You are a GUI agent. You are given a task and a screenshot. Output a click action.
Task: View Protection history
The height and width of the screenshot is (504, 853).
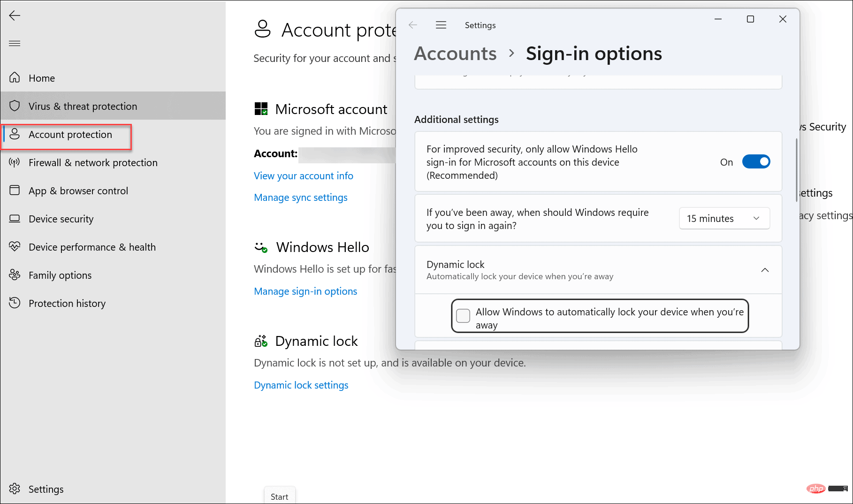[x=67, y=303]
